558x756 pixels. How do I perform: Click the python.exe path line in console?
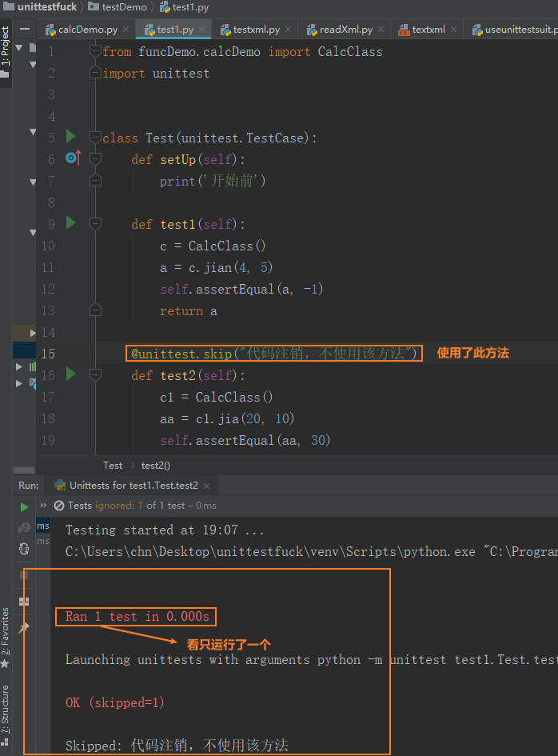click(x=311, y=551)
